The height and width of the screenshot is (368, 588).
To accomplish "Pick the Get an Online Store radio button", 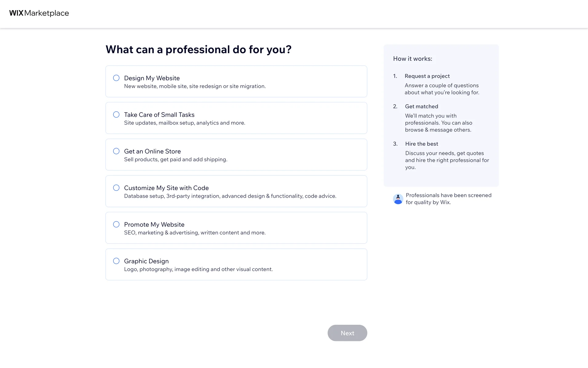I will pyautogui.click(x=116, y=151).
